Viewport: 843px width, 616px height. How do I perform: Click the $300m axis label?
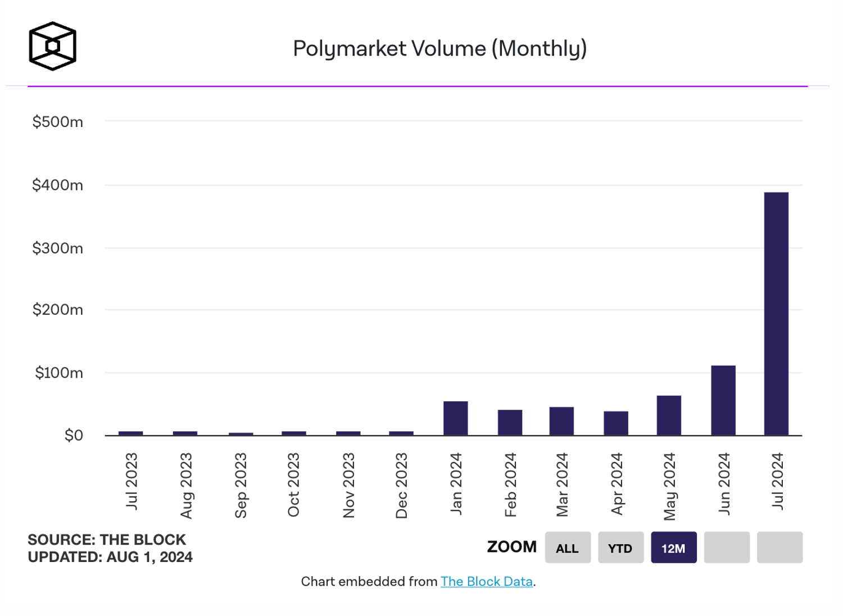point(58,248)
